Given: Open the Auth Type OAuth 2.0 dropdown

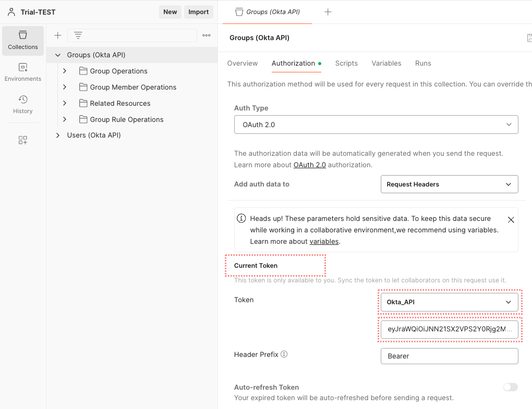Looking at the screenshot, I should click(376, 125).
